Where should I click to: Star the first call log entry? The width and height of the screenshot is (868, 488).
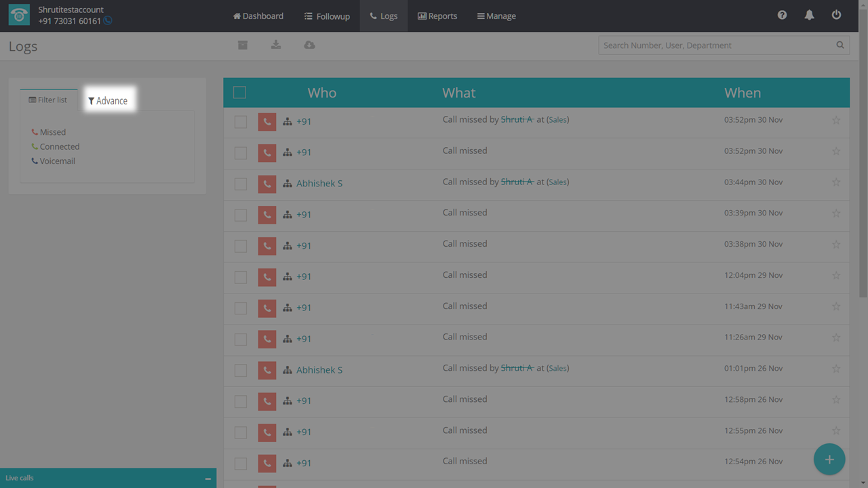[835, 120]
